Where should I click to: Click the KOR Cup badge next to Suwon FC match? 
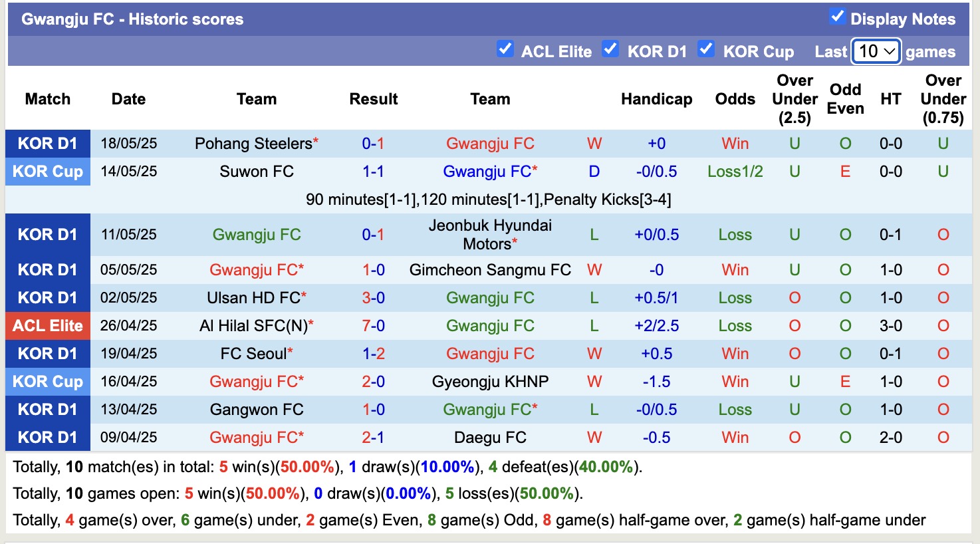47,171
